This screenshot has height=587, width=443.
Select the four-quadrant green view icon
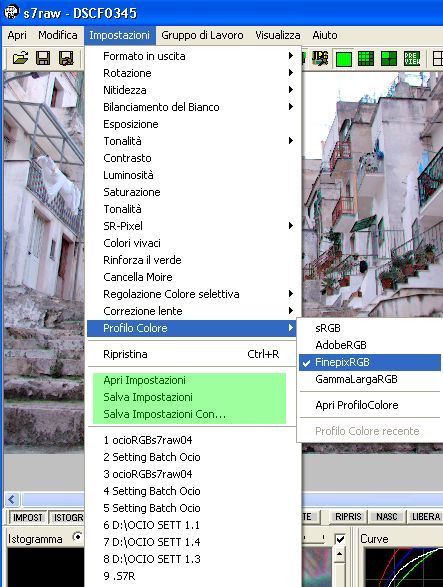(389, 59)
